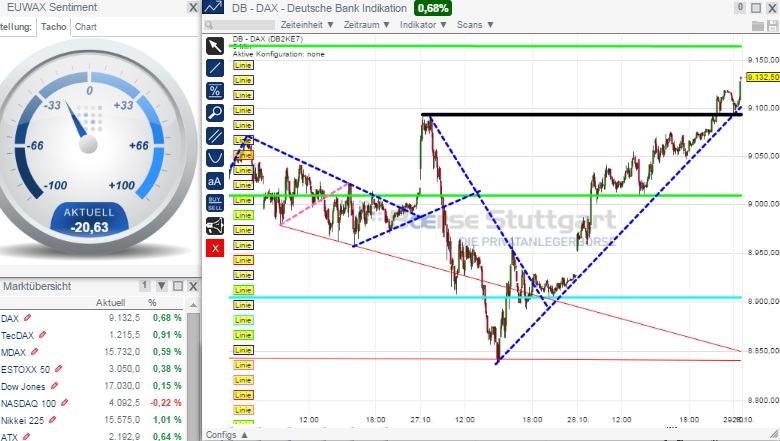Click the pencil icon next to Dow Jones
The height and width of the screenshot is (441, 780).
click(54, 385)
